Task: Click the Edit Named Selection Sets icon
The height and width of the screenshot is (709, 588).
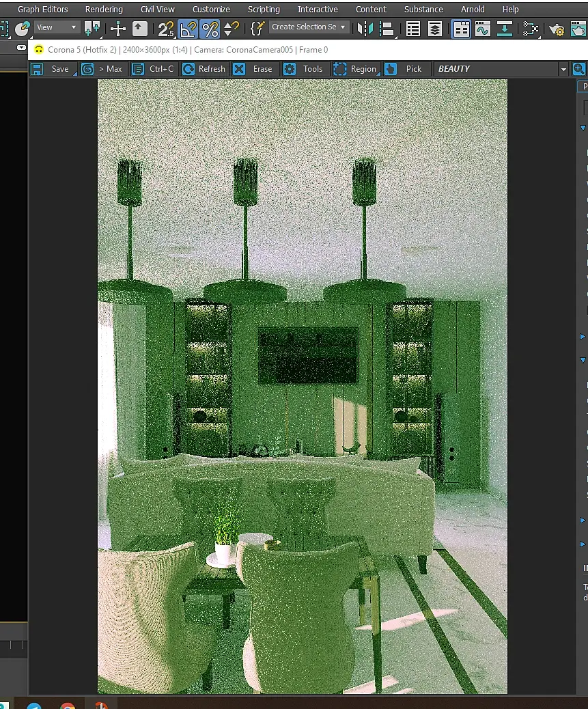Action: [x=257, y=29]
